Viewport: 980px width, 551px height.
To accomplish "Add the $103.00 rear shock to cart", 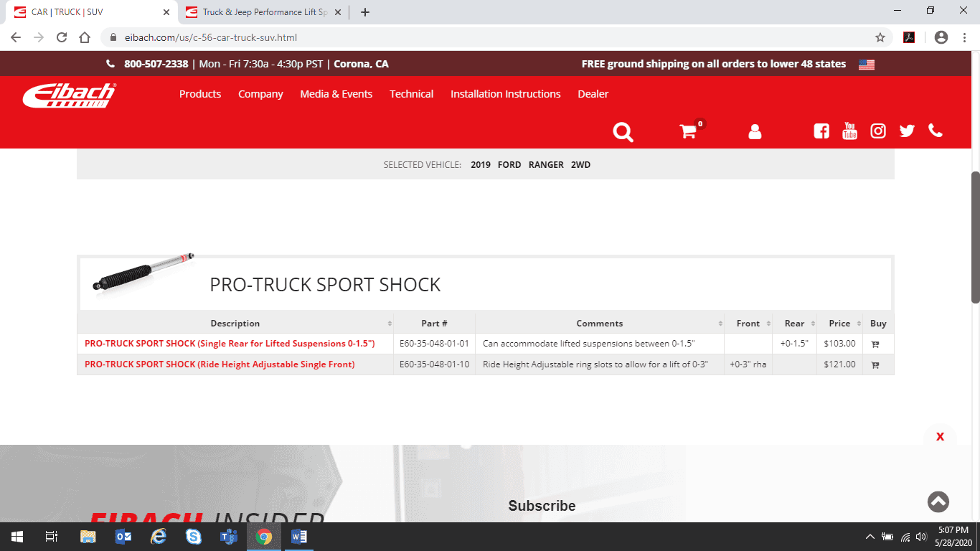I will [x=875, y=344].
